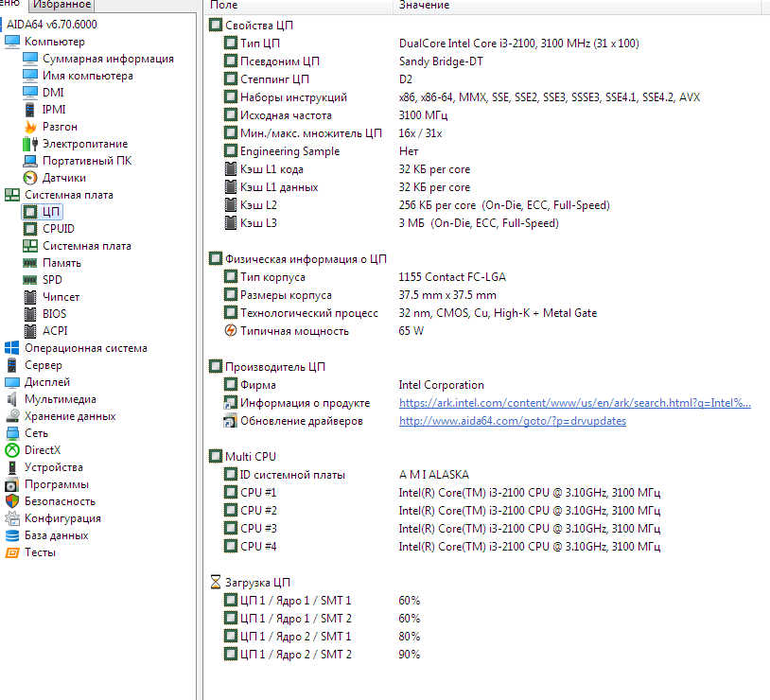Open the DirectX Xbox icon
Image resolution: width=770 pixels, height=700 pixels.
tap(11, 450)
